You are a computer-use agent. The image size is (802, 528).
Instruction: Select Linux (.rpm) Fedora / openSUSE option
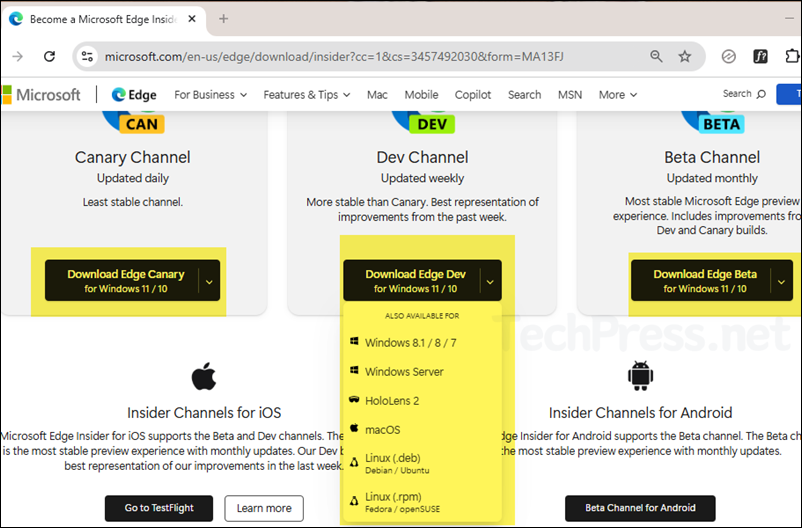point(422,502)
